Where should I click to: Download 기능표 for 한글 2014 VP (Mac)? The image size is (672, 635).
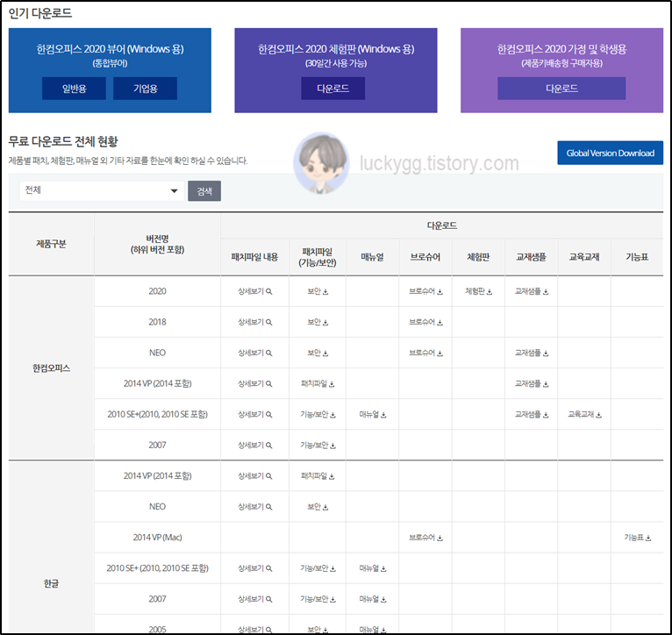(x=637, y=538)
